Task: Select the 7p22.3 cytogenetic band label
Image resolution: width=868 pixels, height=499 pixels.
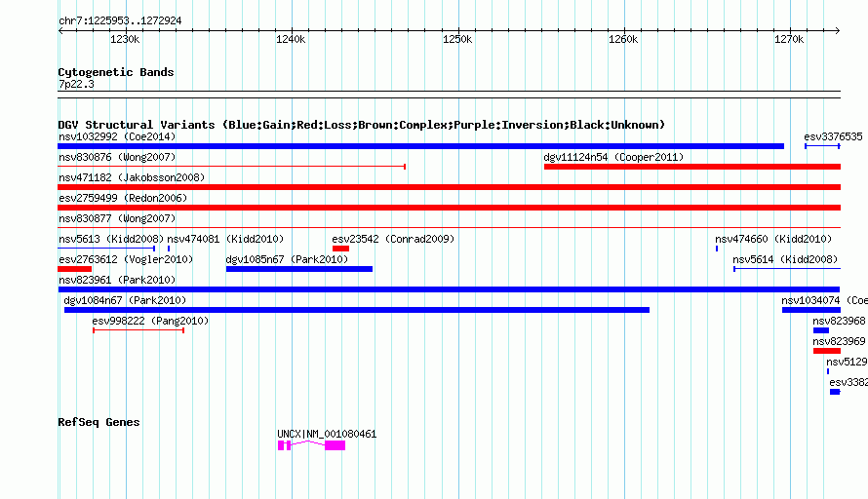Action: 76,84
